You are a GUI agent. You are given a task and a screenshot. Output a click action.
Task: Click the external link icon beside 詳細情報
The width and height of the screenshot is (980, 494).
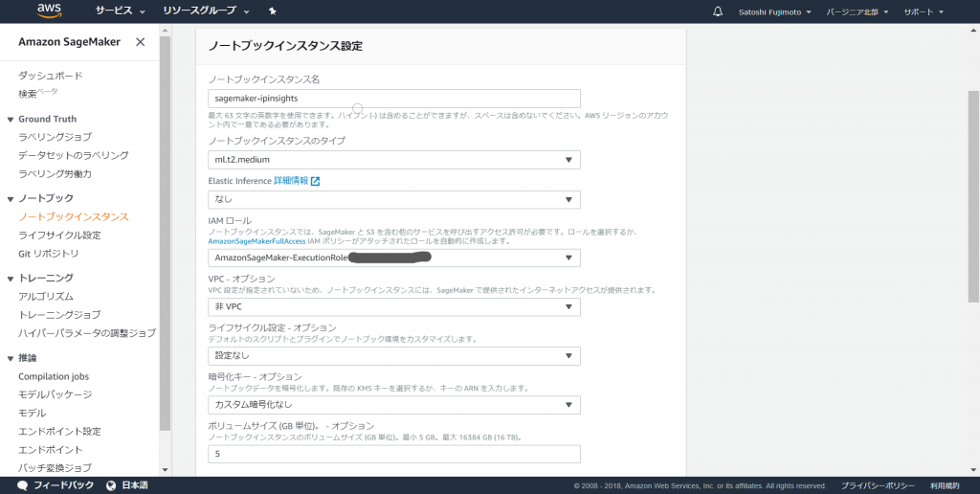click(316, 181)
